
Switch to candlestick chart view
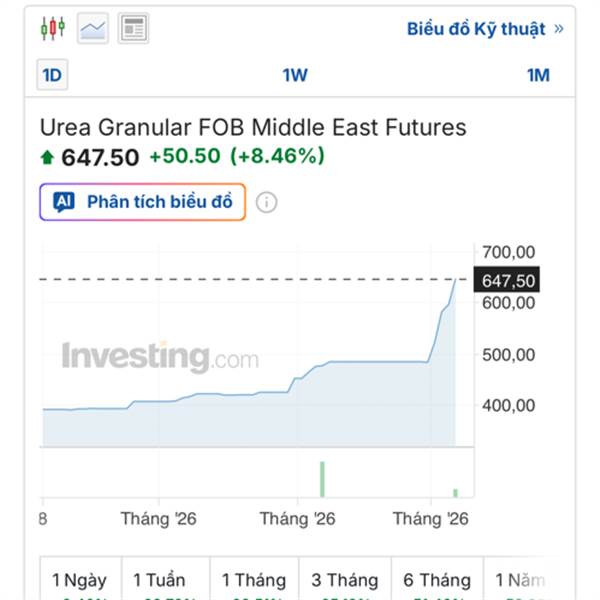tap(52, 28)
